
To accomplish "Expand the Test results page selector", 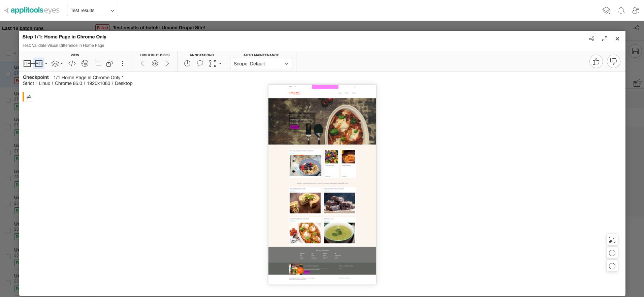I will (x=93, y=10).
